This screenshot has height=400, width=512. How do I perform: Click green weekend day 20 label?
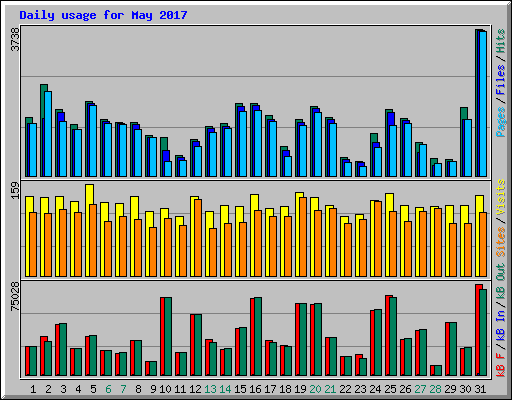[315, 389]
